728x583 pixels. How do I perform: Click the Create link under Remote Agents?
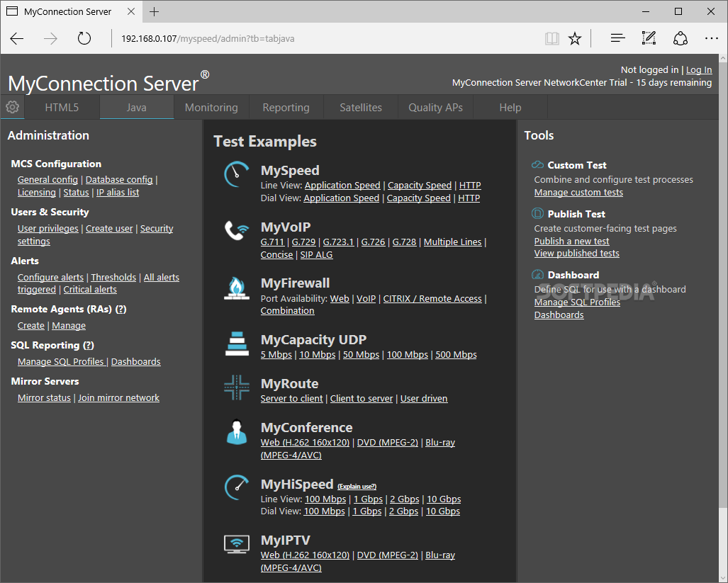[31, 325]
